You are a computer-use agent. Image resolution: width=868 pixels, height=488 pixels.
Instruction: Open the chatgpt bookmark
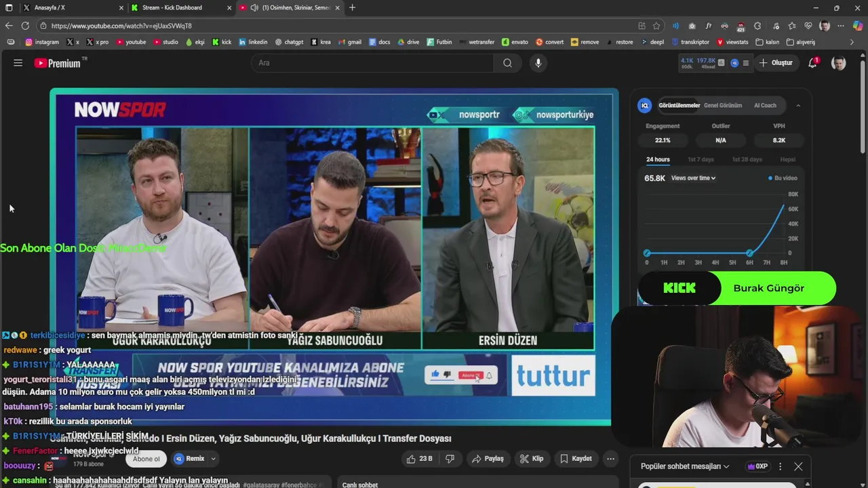[289, 42]
